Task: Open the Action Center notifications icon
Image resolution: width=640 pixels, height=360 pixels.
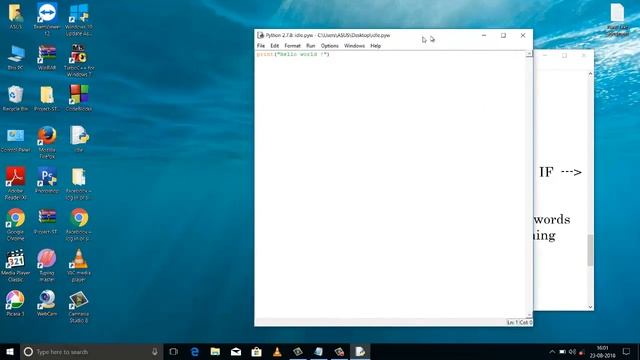Action: click(x=627, y=351)
